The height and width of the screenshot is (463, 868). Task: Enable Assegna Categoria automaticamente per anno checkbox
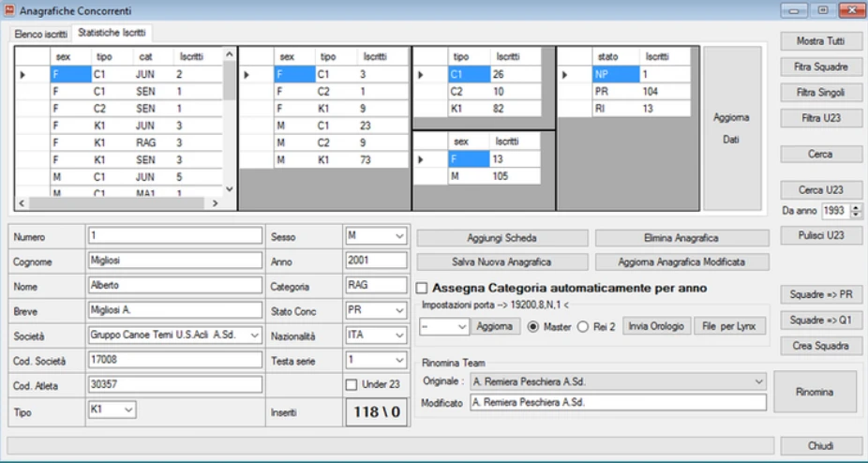[x=422, y=288]
